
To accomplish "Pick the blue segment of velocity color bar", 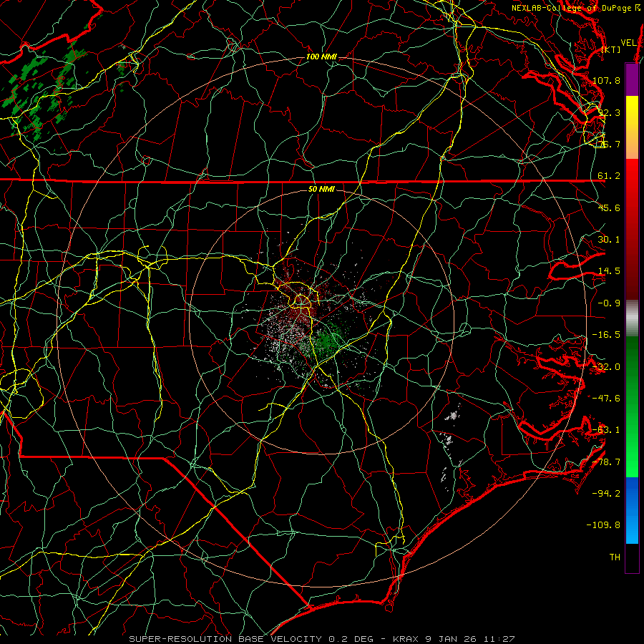I will [632, 510].
